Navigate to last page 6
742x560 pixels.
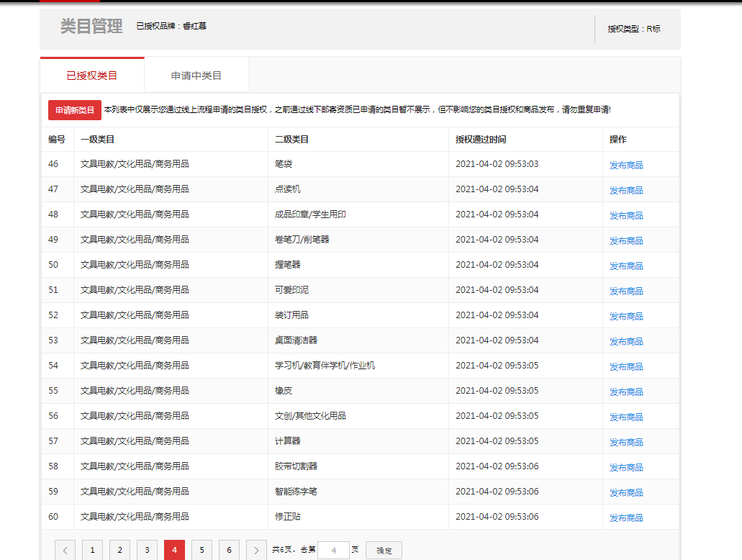pos(229,550)
